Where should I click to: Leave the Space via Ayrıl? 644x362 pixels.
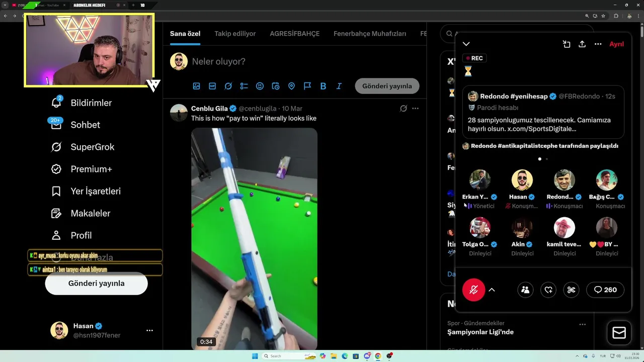pyautogui.click(x=616, y=44)
